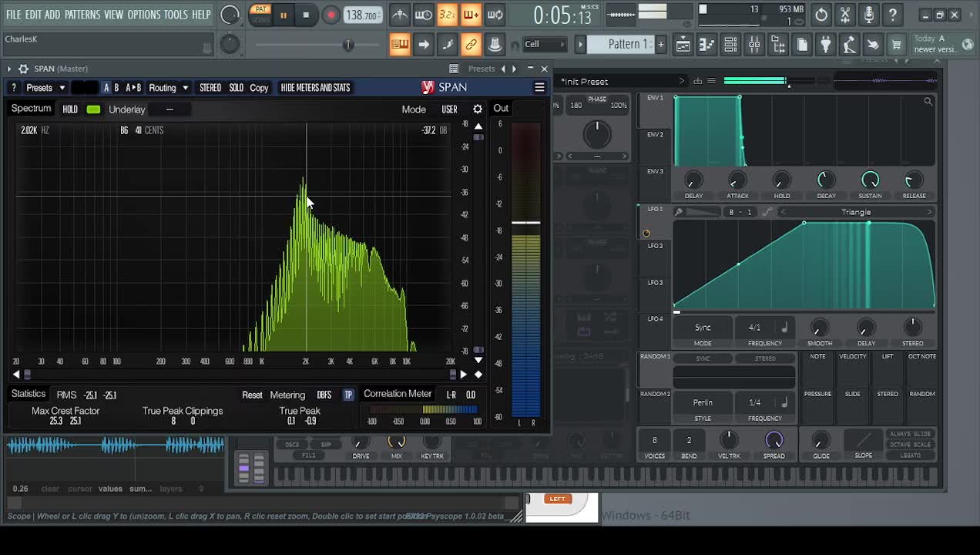Click the SPREAD knob
The image size is (980, 555).
click(x=774, y=440)
